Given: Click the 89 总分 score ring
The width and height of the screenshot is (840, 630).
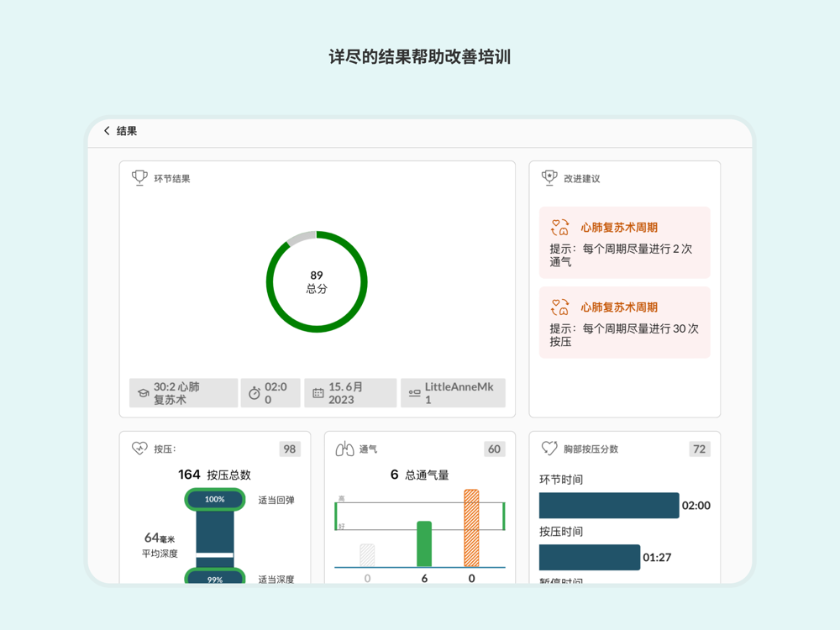Looking at the screenshot, I should [317, 281].
